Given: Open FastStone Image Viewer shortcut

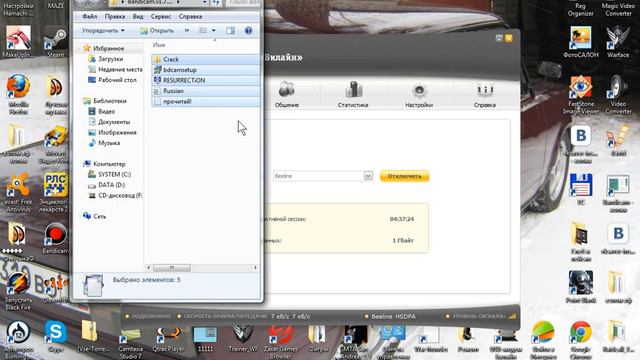Looking at the screenshot, I should point(580,94).
